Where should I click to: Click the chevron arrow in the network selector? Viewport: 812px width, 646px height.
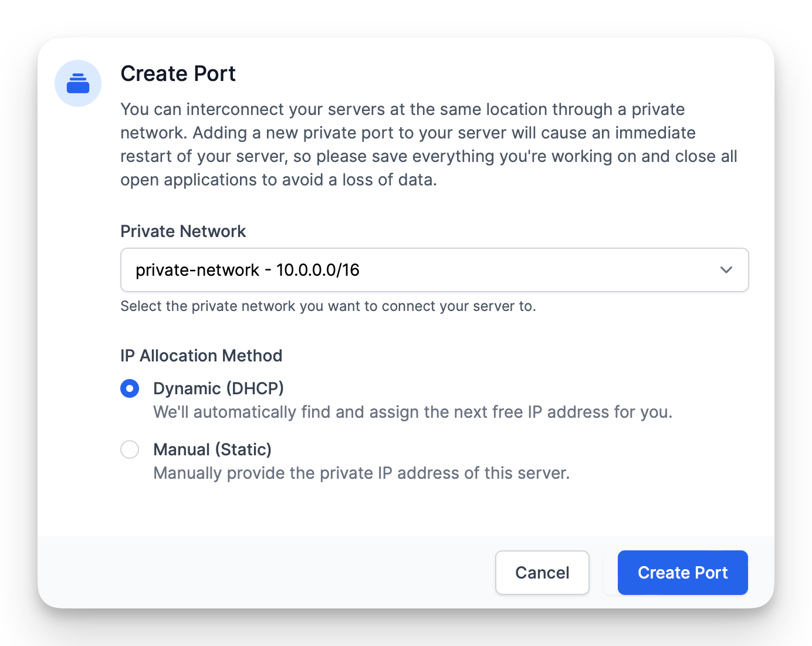726,270
